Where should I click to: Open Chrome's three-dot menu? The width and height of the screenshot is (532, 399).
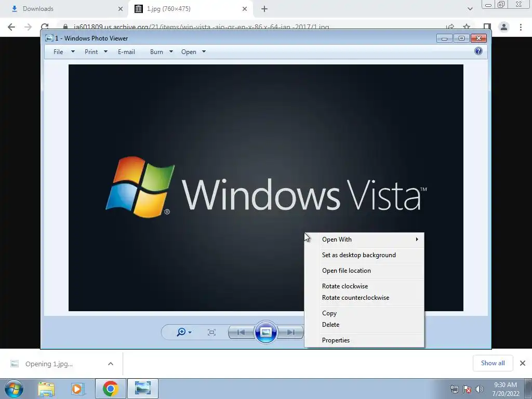point(521,27)
